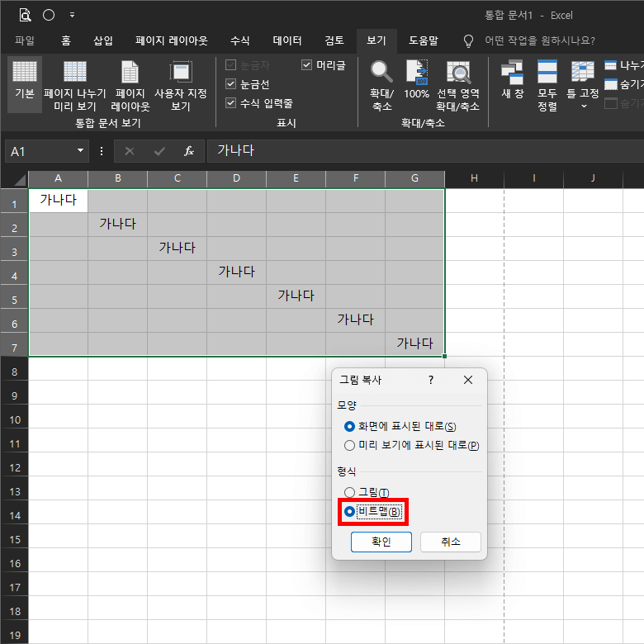Click the circle touch mode icon

(x=49, y=15)
